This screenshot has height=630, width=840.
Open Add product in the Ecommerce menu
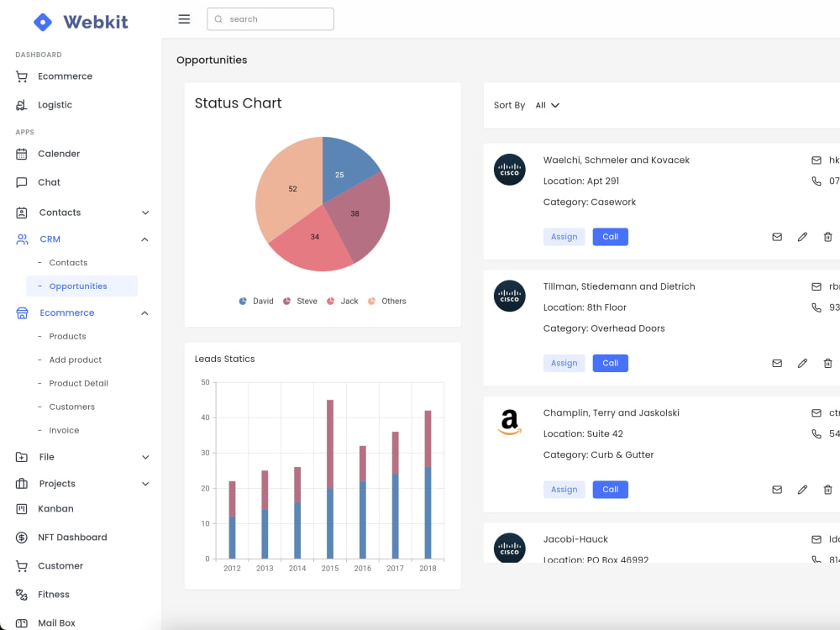75,360
